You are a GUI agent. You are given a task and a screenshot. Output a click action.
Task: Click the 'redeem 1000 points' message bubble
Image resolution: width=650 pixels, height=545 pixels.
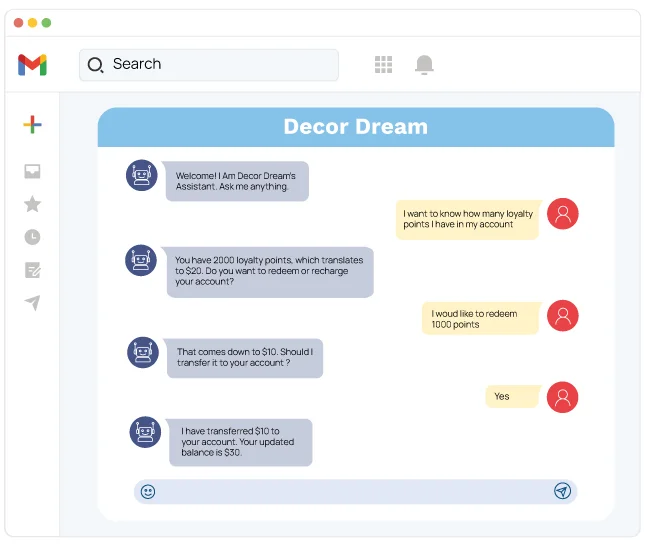click(480, 319)
